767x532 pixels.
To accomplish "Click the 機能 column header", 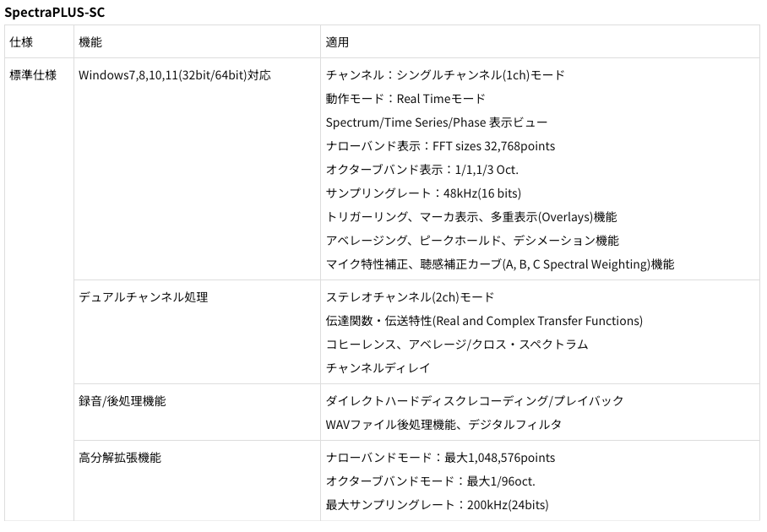I will [x=90, y=41].
